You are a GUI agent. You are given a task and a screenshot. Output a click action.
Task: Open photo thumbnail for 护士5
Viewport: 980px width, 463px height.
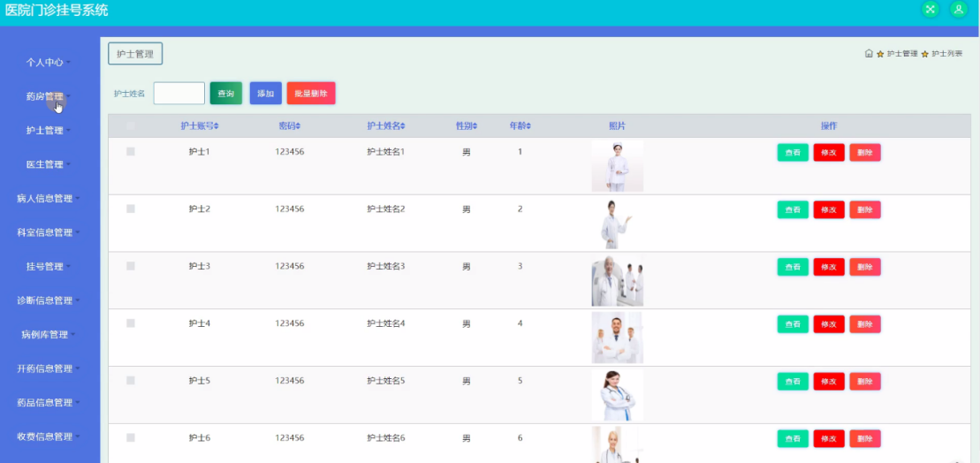click(618, 395)
